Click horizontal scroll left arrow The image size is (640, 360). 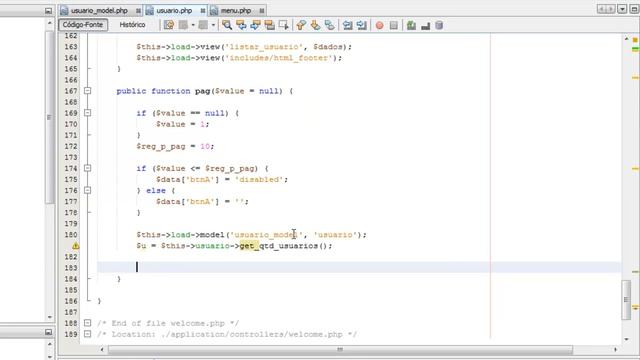(x=102, y=350)
